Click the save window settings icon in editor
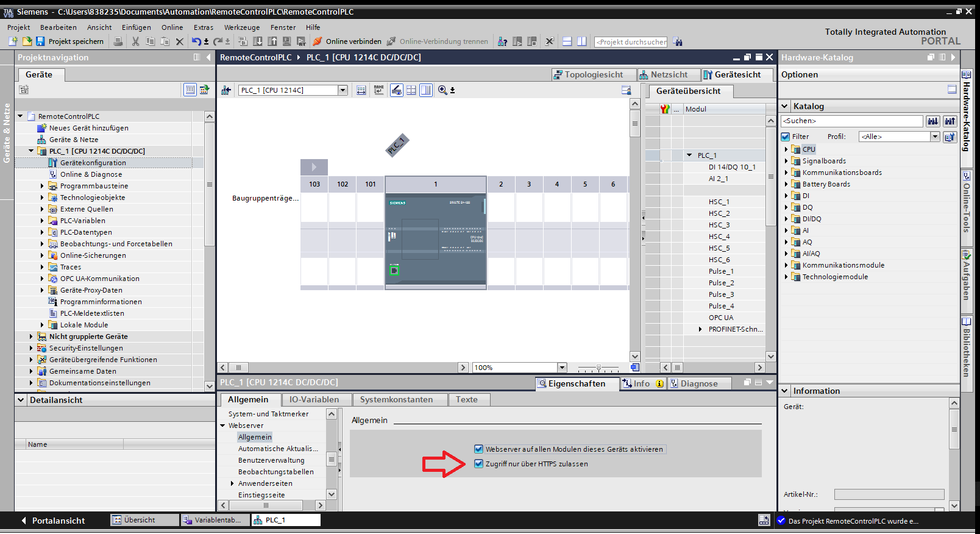The image size is (980, 534). click(626, 90)
